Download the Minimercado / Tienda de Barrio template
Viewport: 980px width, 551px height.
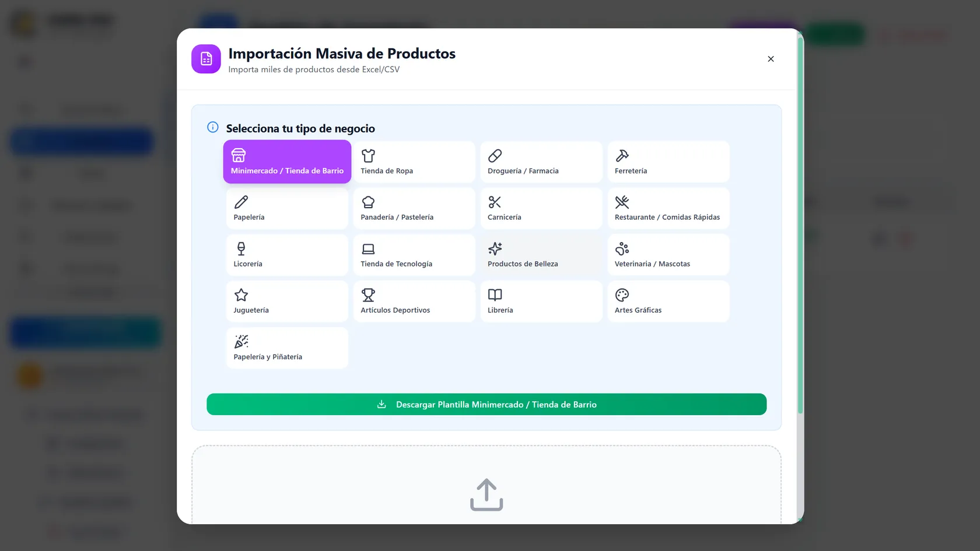[487, 404]
